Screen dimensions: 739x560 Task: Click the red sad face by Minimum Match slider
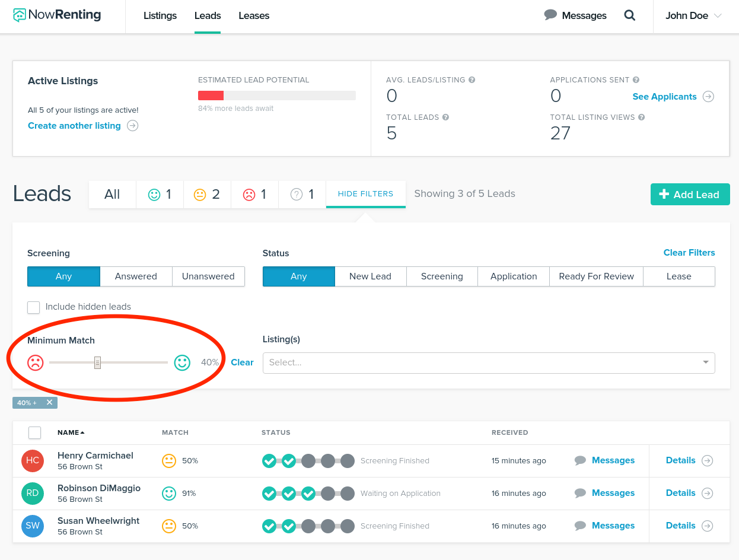tap(36, 362)
